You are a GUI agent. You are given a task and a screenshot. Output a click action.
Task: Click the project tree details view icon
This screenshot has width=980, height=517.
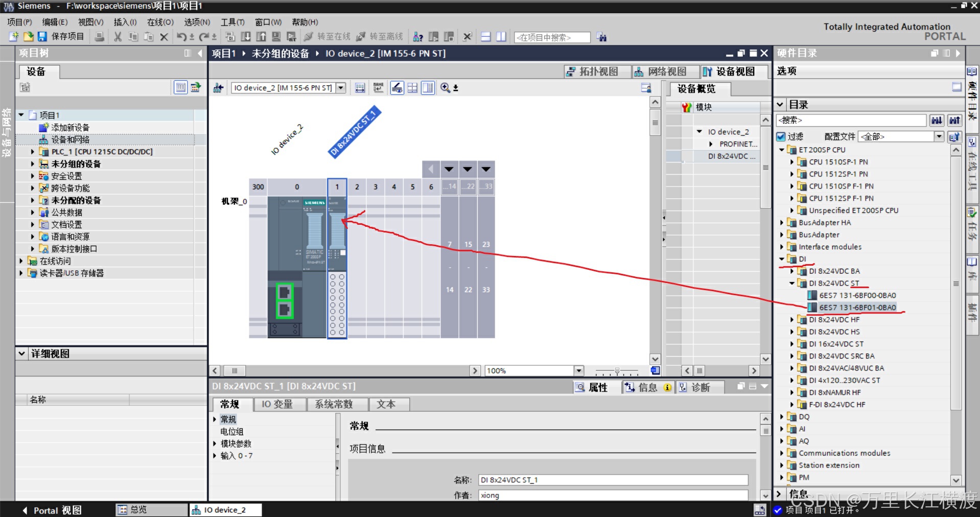(x=181, y=87)
